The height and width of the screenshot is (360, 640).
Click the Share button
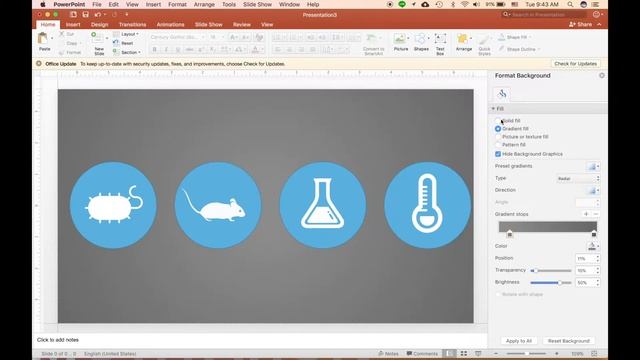point(580,24)
